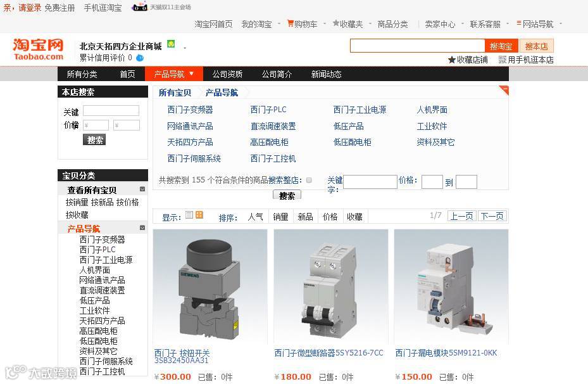The width and height of the screenshot is (588, 384).
Task: Tick the 搜索整店 checkbox
Action: pyautogui.click(x=309, y=180)
